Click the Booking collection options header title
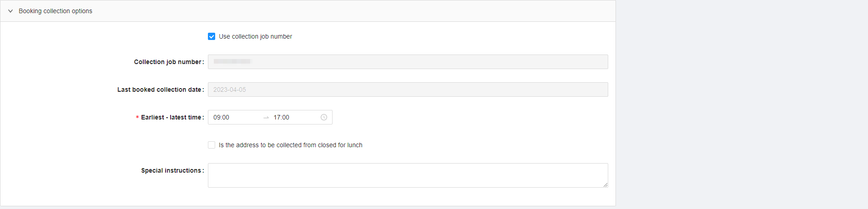The height and width of the screenshot is (209, 868). [56, 11]
